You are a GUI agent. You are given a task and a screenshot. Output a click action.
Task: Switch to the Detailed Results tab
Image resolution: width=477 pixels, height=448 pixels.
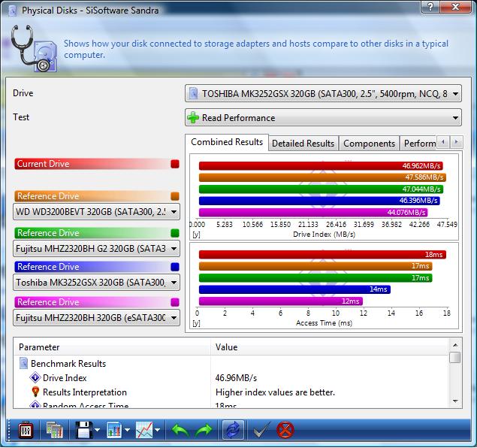[303, 144]
